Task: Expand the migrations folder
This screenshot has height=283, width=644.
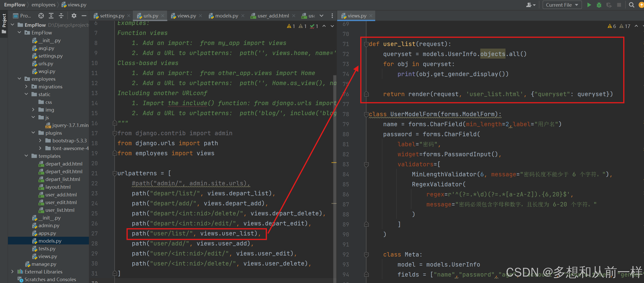Action: pyautogui.click(x=26, y=87)
